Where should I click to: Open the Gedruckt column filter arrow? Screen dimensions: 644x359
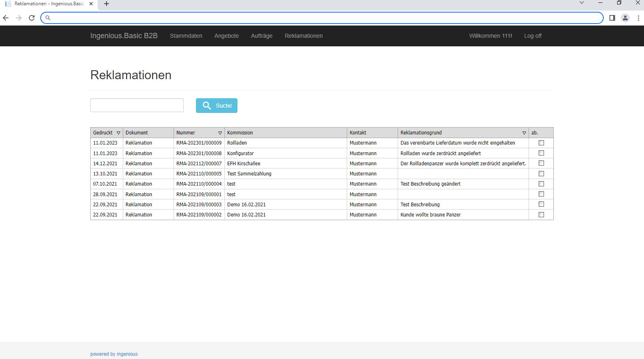coord(119,133)
